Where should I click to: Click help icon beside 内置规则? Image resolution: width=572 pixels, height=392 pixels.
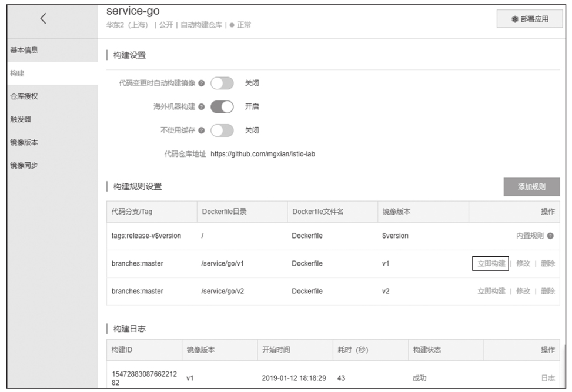(x=550, y=236)
